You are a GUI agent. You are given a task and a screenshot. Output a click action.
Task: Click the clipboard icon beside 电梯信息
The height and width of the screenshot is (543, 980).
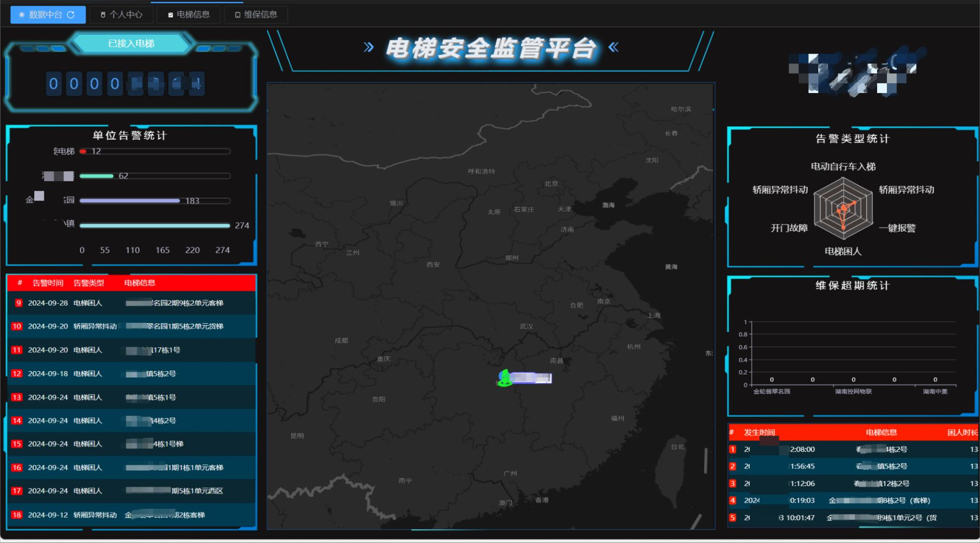tap(170, 15)
